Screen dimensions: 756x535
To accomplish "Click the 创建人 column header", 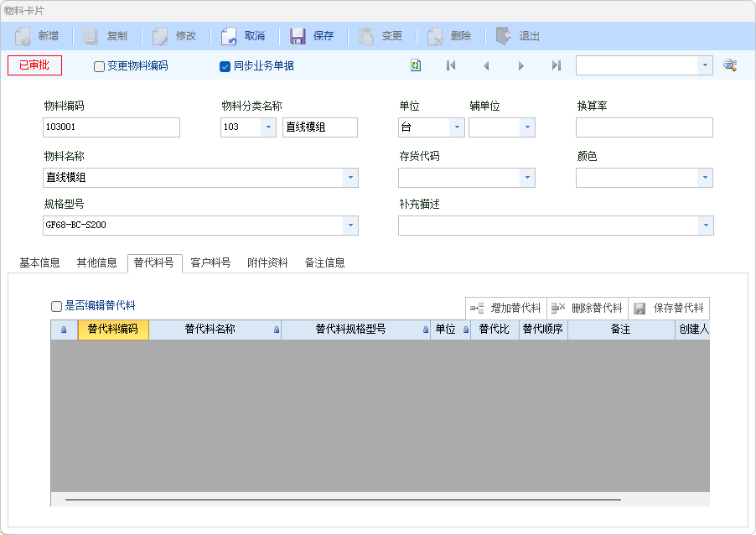I will (x=693, y=330).
